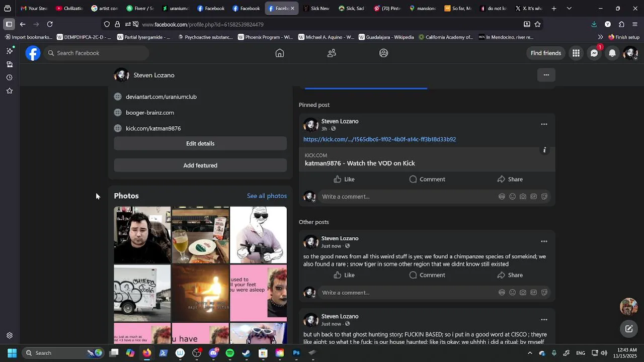Open the browser extensions puzzle icon
The width and height of the screenshot is (644, 362).
click(621, 24)
